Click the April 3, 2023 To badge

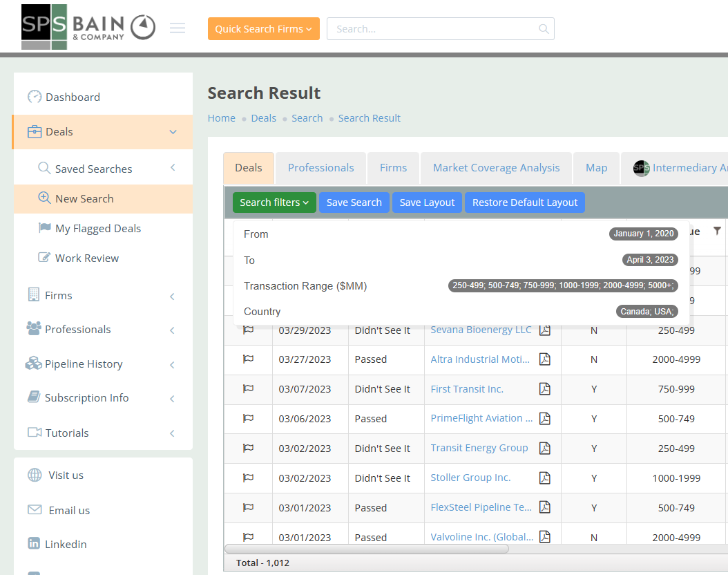tap(650, 260)
